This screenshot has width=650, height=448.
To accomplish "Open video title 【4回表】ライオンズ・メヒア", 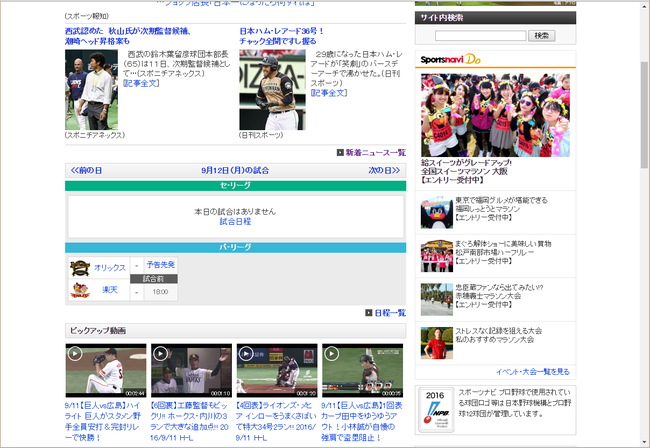I will click(x=276, y=421).
